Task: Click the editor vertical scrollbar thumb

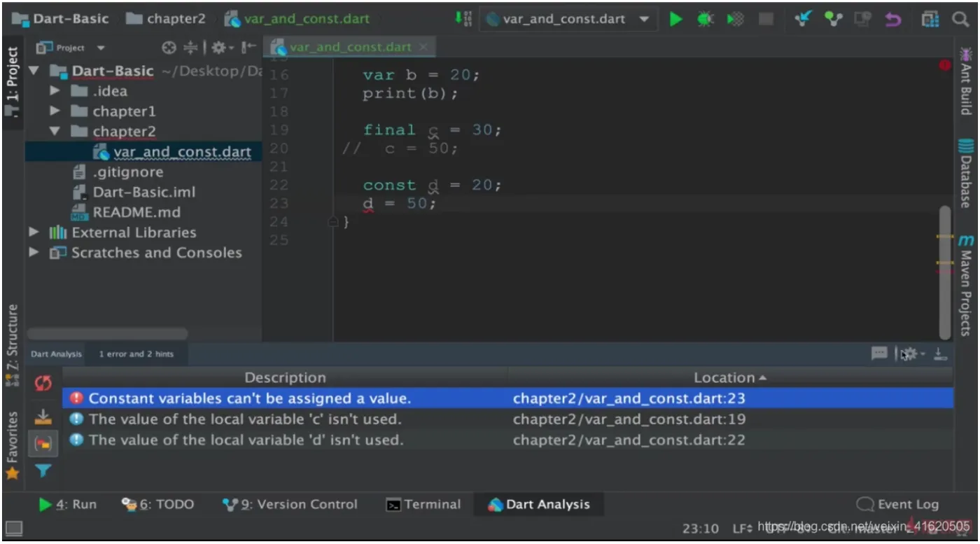Action: (x=945, y=272)
